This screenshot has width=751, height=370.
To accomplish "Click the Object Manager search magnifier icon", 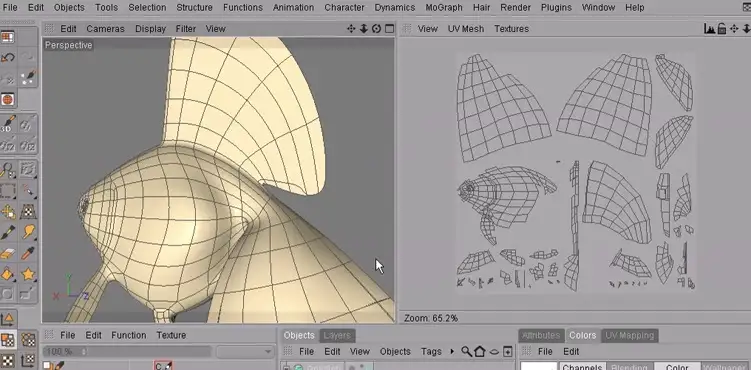I will click(x=466, y=352).
